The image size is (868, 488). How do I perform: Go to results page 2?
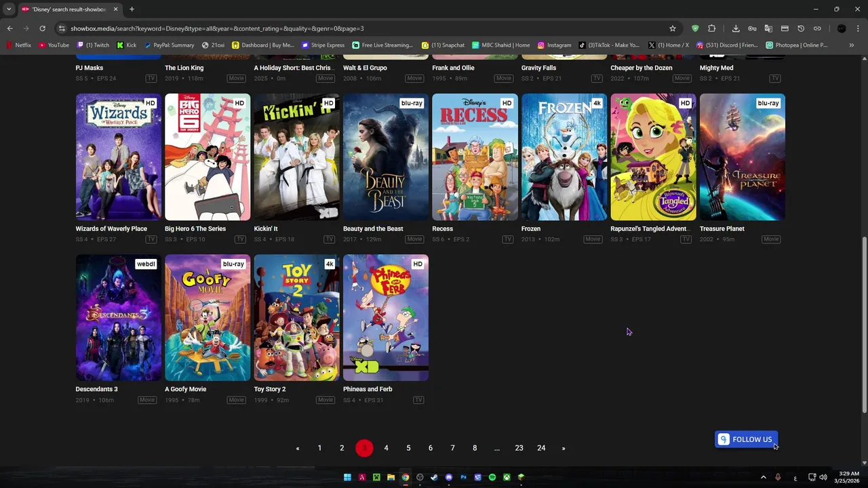click(342, 448)
